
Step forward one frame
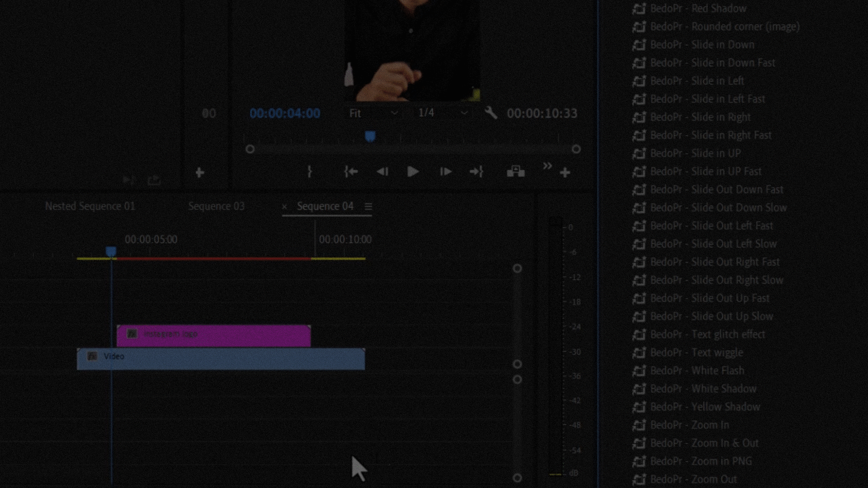[446, 172]
